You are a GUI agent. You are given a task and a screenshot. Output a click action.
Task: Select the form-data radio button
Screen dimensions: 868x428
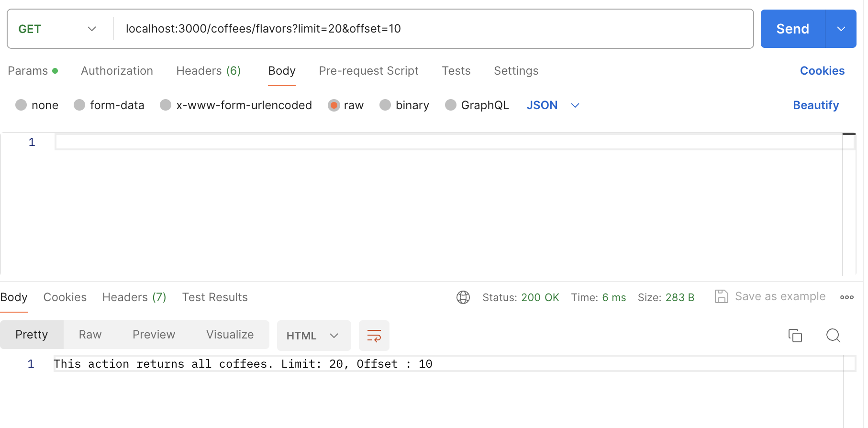[x=79, y=105]
